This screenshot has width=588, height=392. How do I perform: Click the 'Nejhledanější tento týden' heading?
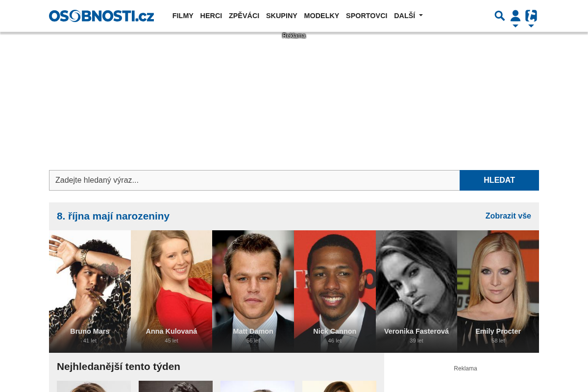pyautogui.click(x=119, y=367)
